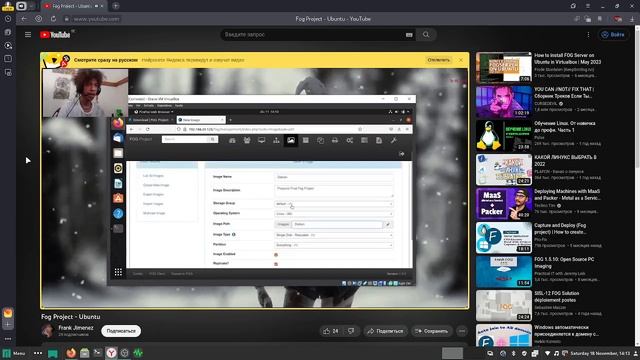Open the Menu button on taskbar
Viewport: 640px width, 360px height.
(x=14, y=353)
